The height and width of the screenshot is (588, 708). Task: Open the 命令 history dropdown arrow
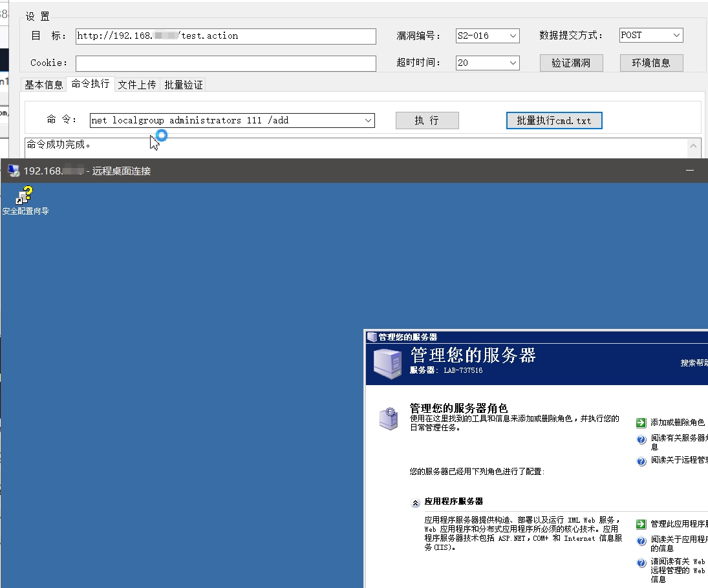coord(369,120)
